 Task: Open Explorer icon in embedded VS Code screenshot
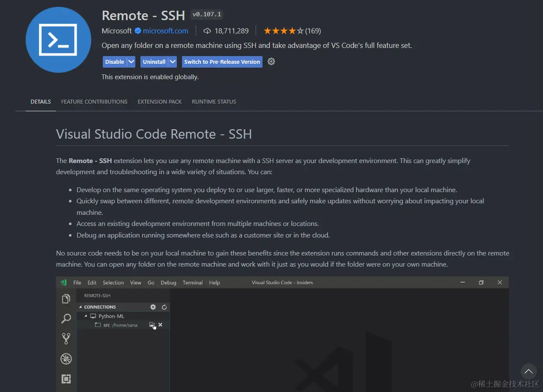point(66,299)
